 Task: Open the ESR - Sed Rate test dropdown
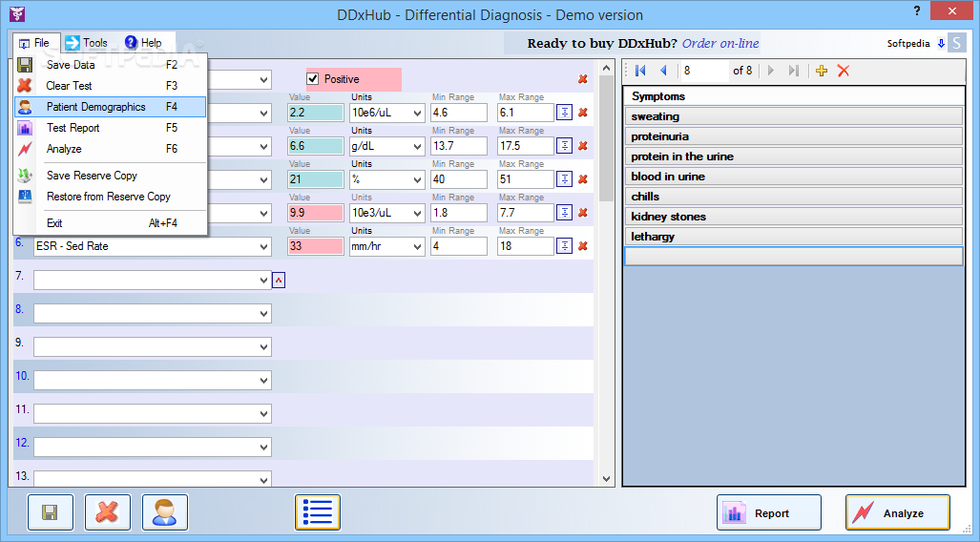pos(263,246)
